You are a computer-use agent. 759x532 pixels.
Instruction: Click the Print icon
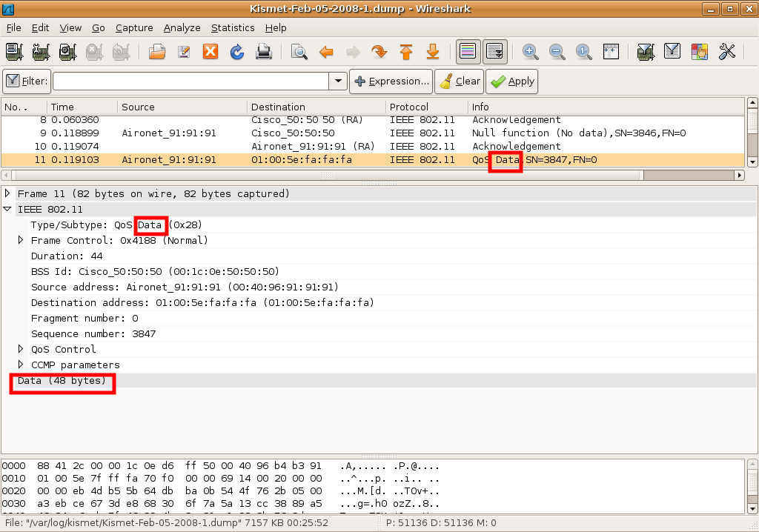coord(263,51)
